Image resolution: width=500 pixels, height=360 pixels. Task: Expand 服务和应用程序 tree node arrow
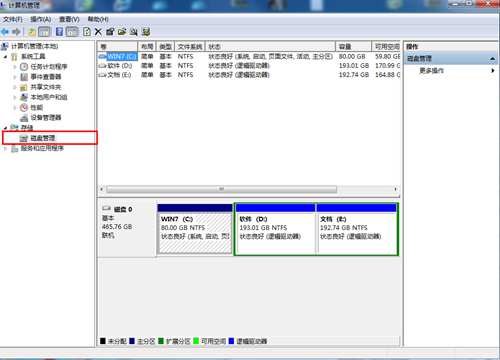(x=5, y=149)
